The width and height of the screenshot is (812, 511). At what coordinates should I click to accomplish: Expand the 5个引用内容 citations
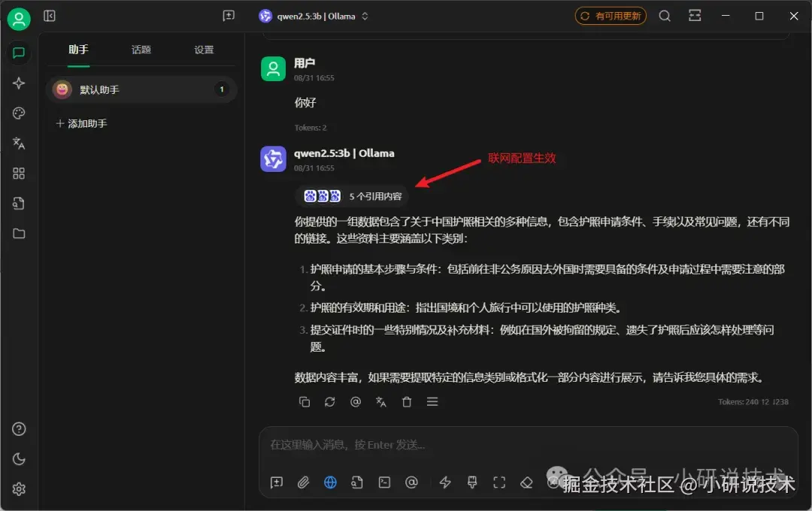pos(352,196)
